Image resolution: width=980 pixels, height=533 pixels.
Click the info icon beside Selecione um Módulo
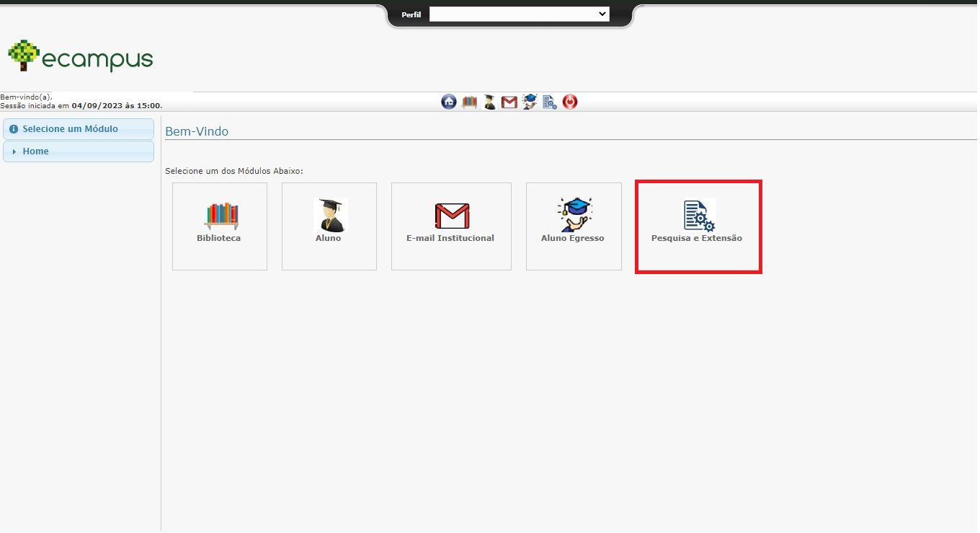click(x=13, y=129)
